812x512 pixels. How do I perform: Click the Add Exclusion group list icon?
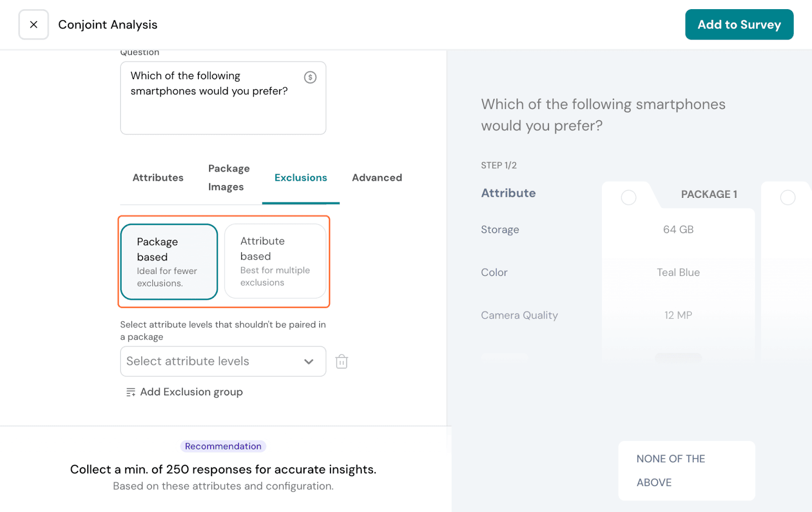coord(130,392)
